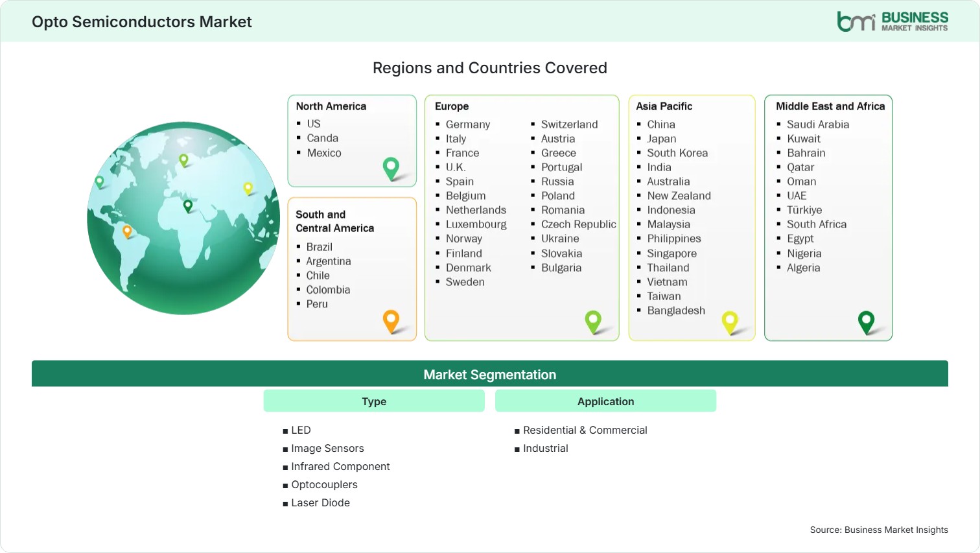This screenshot has width=980, height=553.
Task: Click the dark green pin in Middle East and Africa card
Action: click(x=866, y=322)
